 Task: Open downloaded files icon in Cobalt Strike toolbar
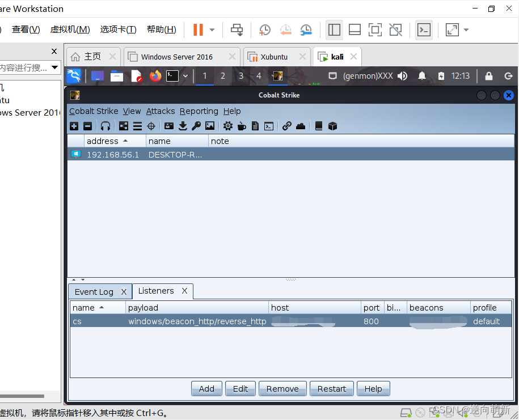click(183, 126)
